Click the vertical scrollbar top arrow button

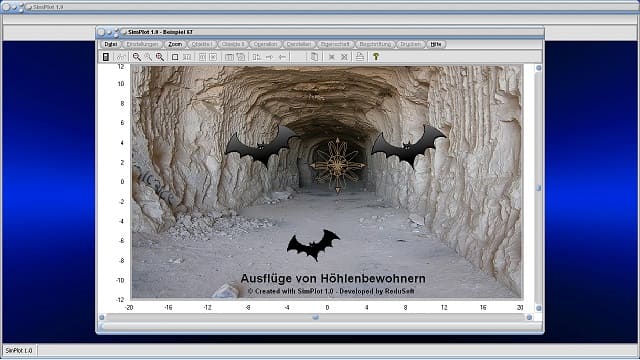538,68
